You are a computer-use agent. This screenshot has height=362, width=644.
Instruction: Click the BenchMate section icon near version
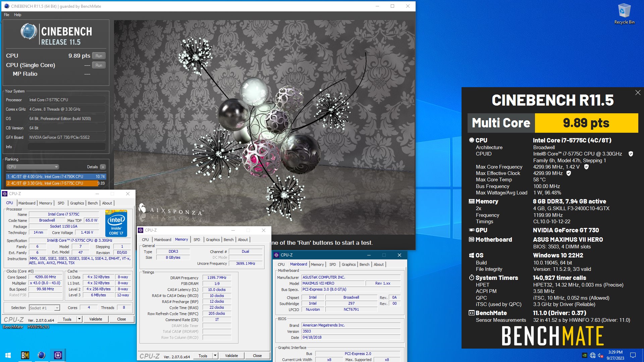click(471, 313)
